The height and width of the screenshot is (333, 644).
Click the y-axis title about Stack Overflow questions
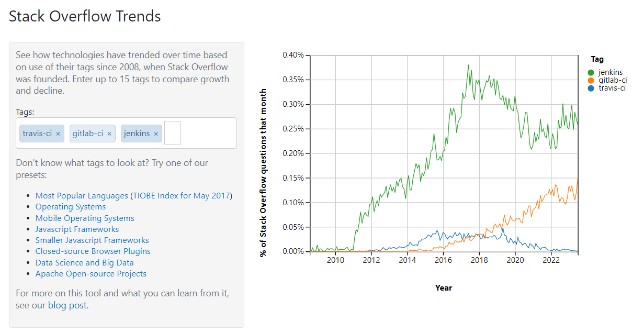264,173
